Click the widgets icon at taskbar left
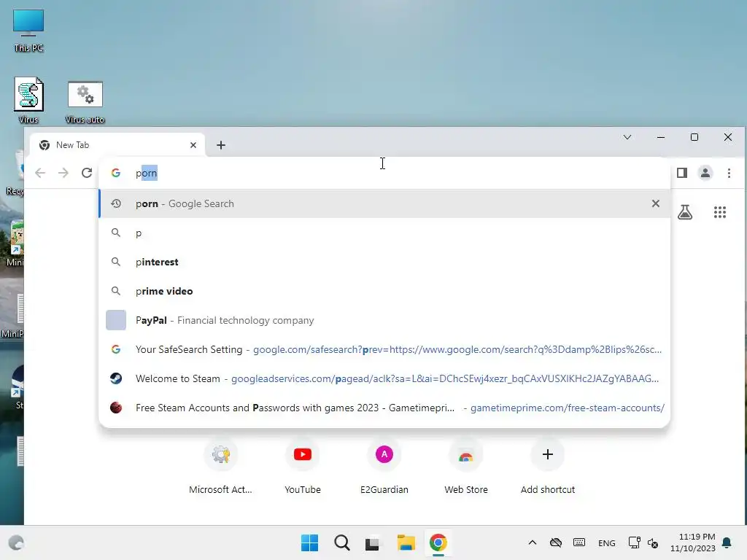747x560 pixels. 17,542
